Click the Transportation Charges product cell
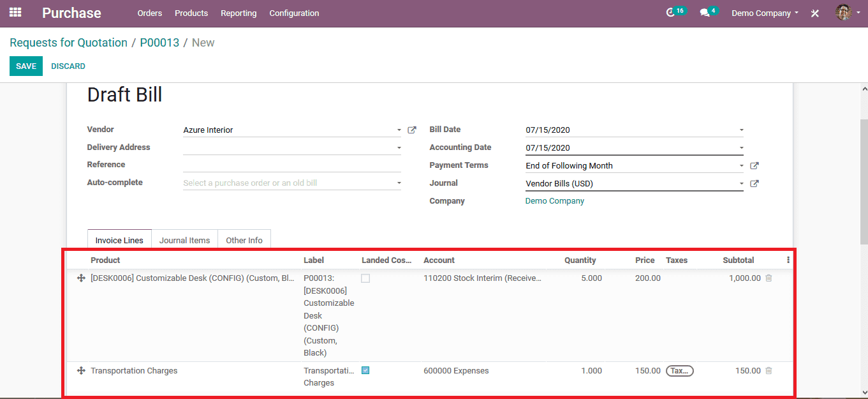 134,370
